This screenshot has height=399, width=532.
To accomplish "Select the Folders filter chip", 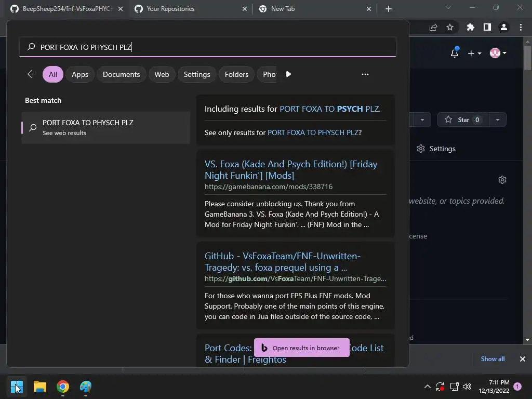I will (x=236, y=74).
